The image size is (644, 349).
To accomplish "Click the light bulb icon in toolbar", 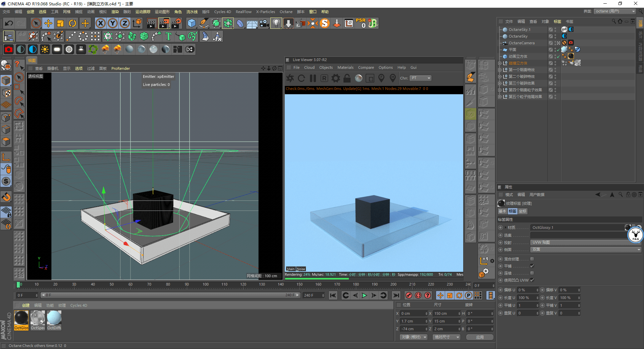I will pos(276,23).
